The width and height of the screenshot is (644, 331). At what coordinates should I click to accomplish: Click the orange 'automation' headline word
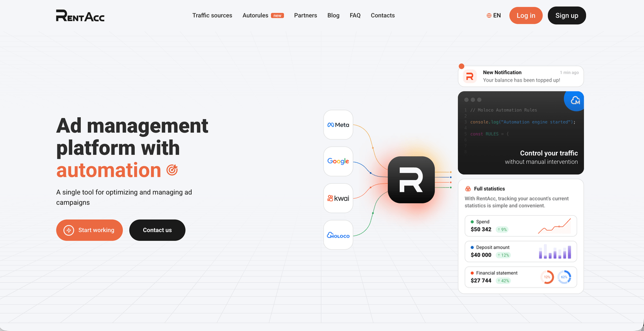[108, 170]
